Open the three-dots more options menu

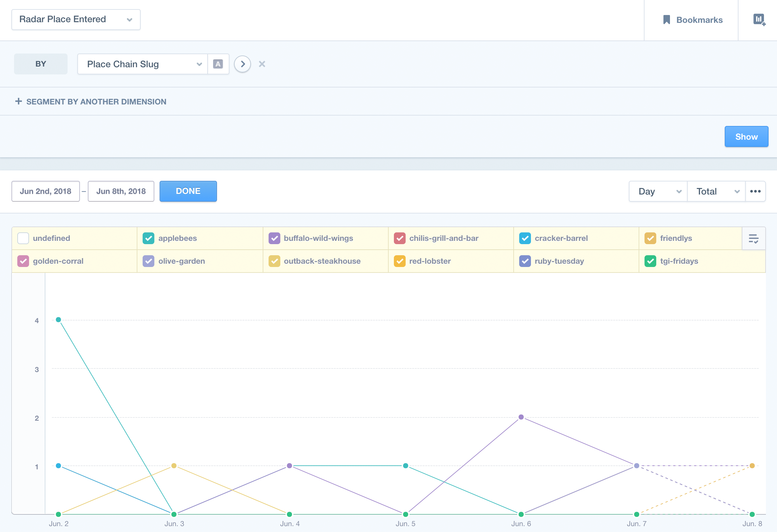(755, 191)
